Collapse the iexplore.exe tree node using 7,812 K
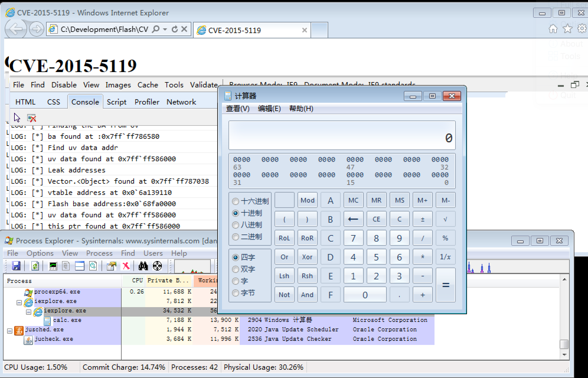 coord(19,302)
